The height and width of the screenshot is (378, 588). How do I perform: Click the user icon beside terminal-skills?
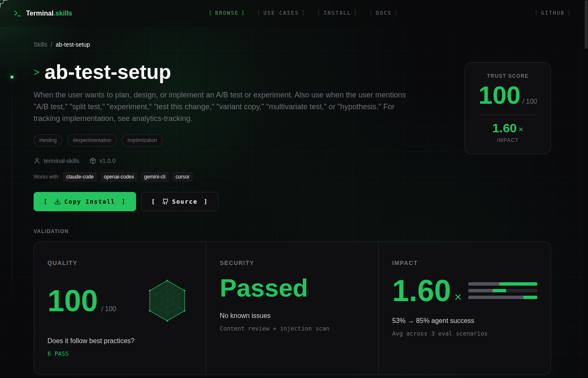coord(37,161)
